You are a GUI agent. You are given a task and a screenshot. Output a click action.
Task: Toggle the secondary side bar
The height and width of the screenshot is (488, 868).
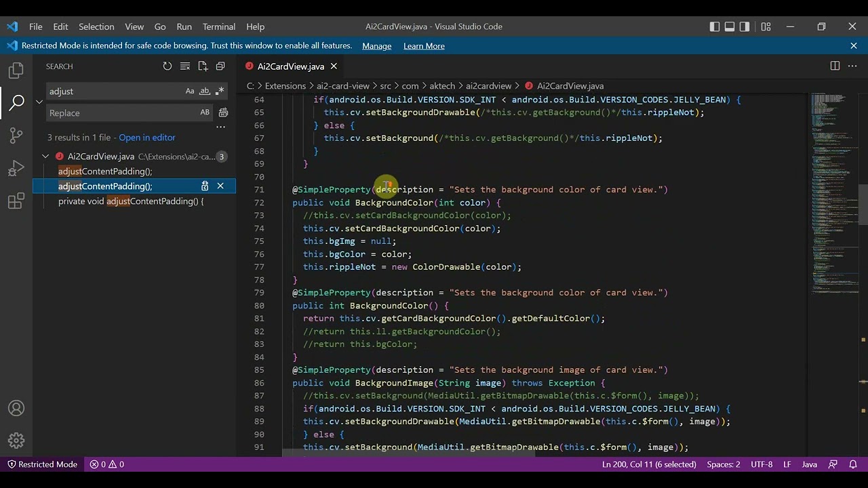745,26
